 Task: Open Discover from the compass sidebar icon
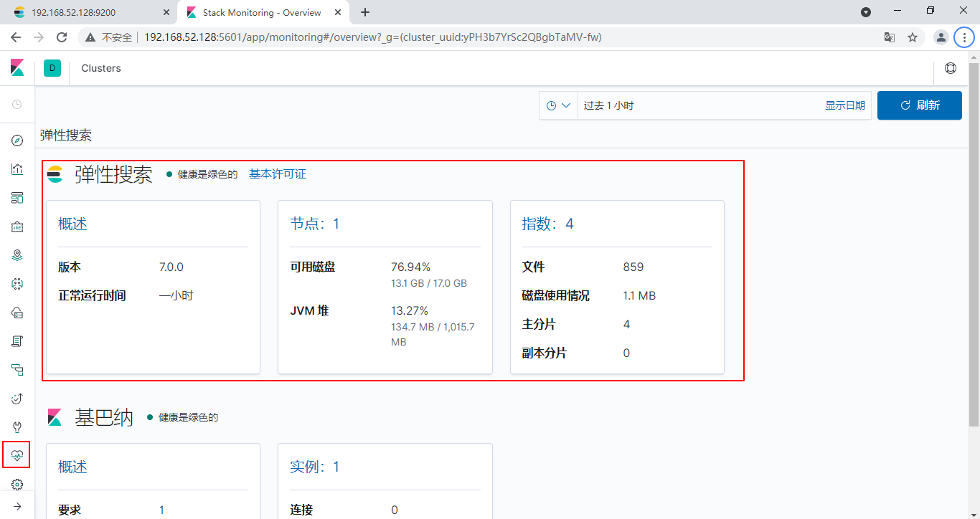tap(17, 141)
